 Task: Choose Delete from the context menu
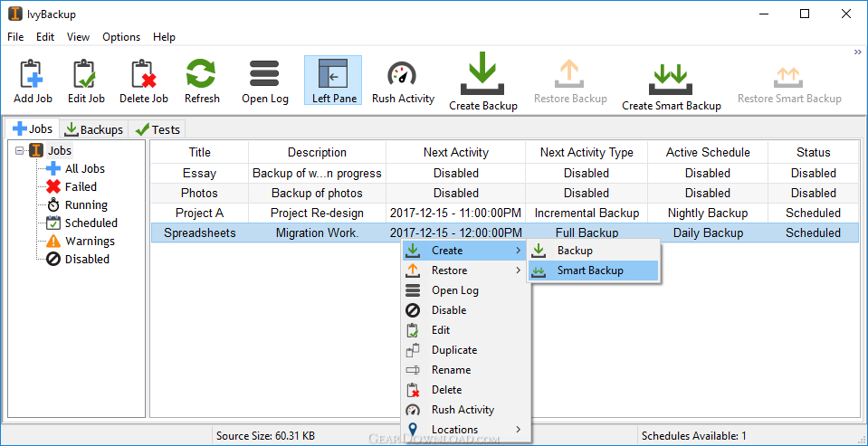click(x=464, y=390)
